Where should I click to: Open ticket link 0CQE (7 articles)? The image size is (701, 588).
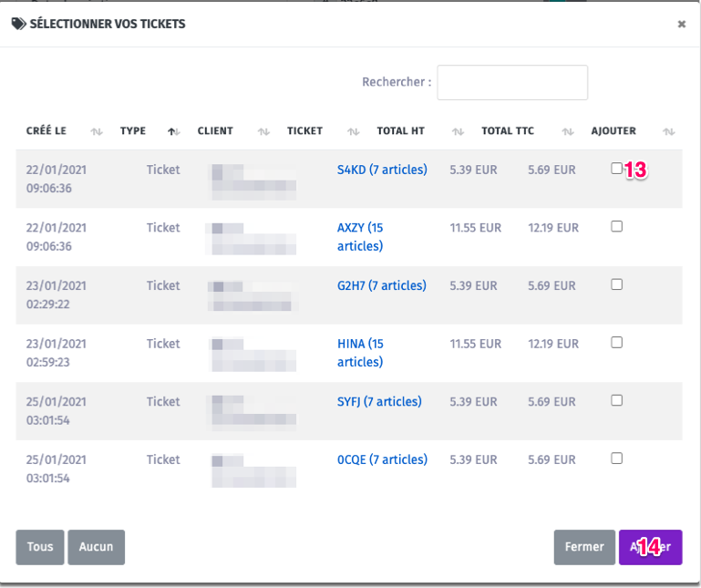click(382, 459)
